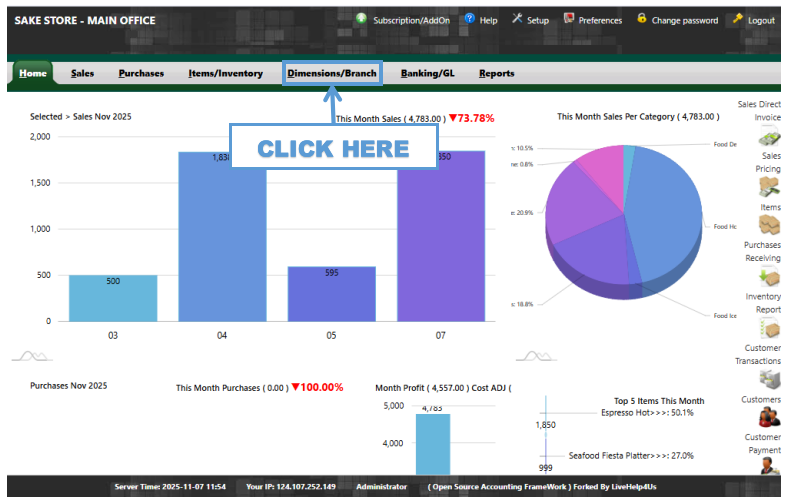
Task: Open the Sales Pricing shortcut icon
Action: 768,187
